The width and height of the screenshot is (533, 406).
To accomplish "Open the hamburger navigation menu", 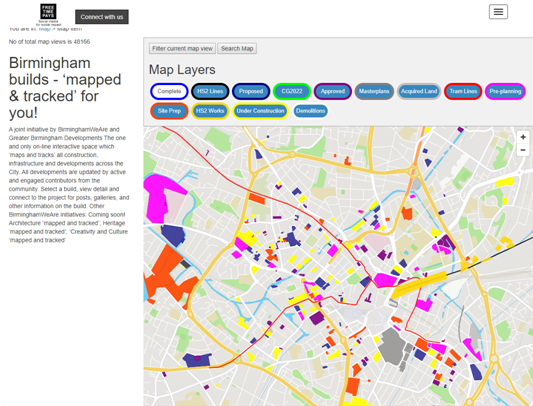I will click(x=498, y=12).
